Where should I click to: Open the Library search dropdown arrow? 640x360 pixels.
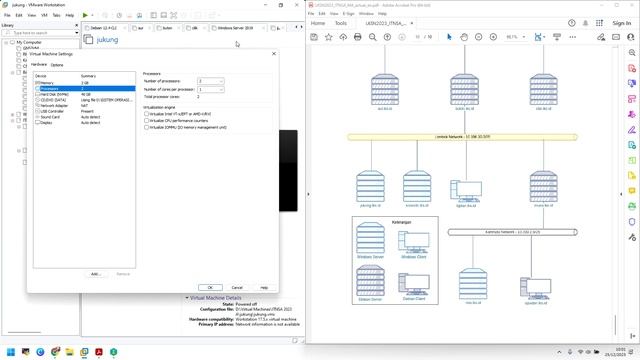pyautogui.click(x=77, y=33)
